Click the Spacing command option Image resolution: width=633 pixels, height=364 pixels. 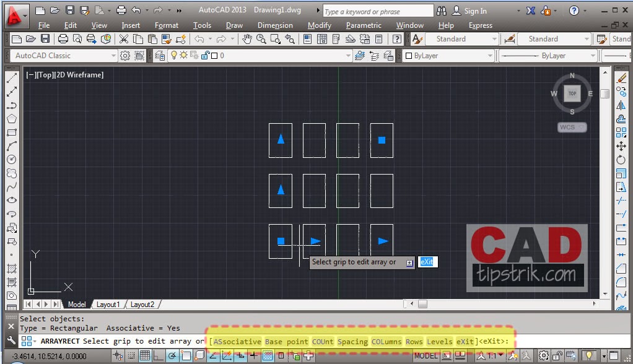click(x=352, y=341)
